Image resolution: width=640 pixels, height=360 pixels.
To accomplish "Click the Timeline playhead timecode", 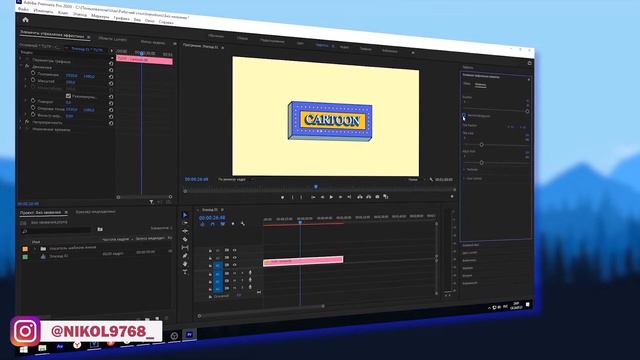I will pos(212,218).
